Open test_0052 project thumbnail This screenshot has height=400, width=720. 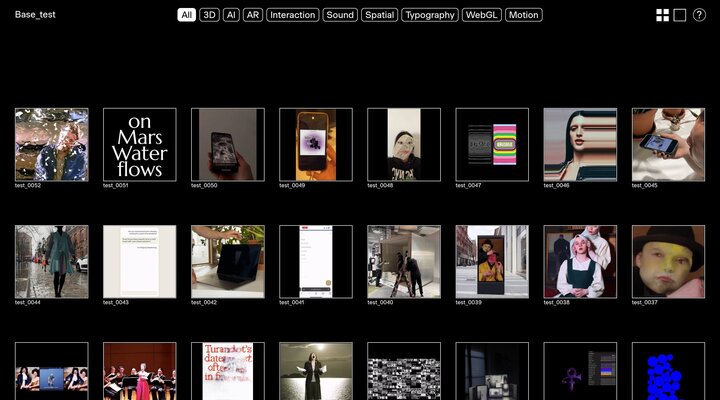[51, 145]
